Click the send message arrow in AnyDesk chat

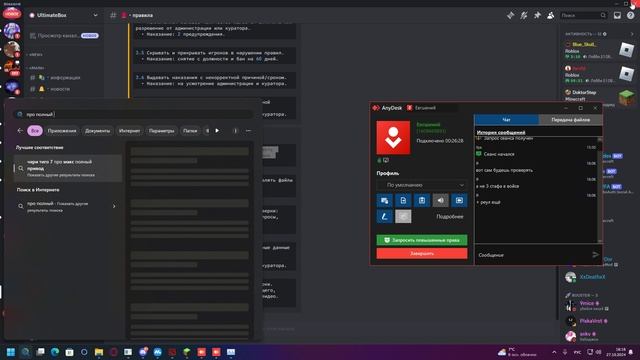click(596, 255)
